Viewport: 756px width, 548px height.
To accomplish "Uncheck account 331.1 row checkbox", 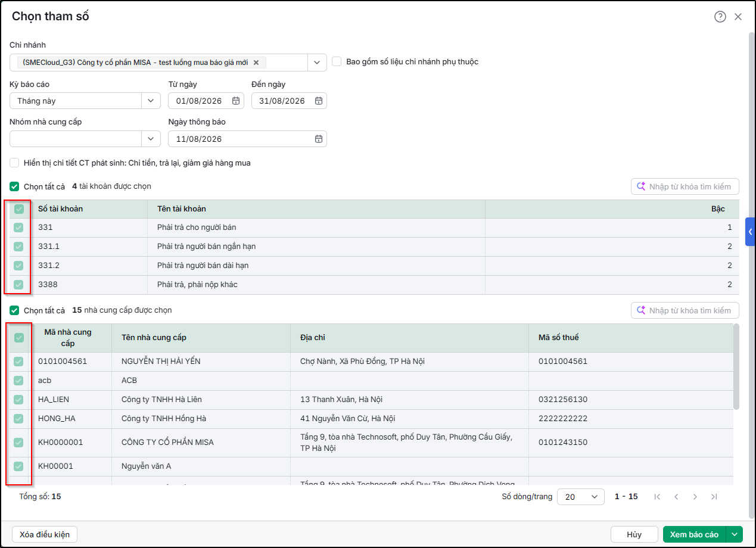I will pos(18,247).
